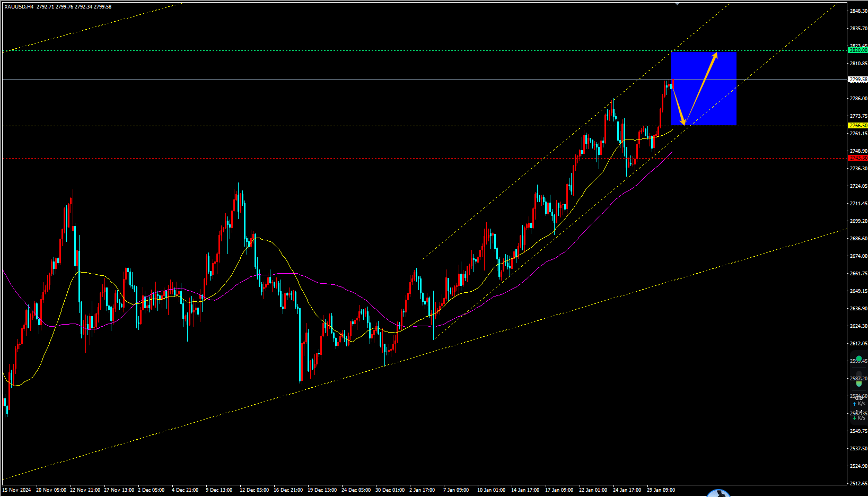Click the 4 Dec 21:00 time label
Viewport: 868px width, 497px height.
(185, 490)
